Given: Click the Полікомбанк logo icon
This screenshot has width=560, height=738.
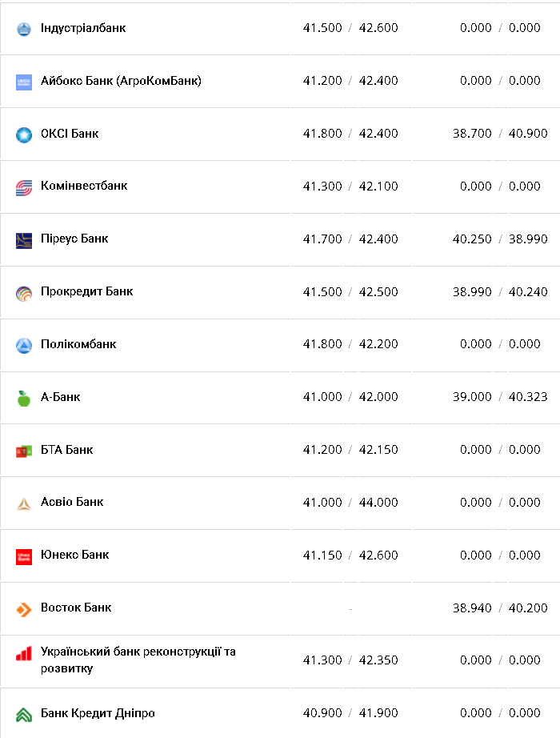Looking at the screenshot, I should (24, 345).
